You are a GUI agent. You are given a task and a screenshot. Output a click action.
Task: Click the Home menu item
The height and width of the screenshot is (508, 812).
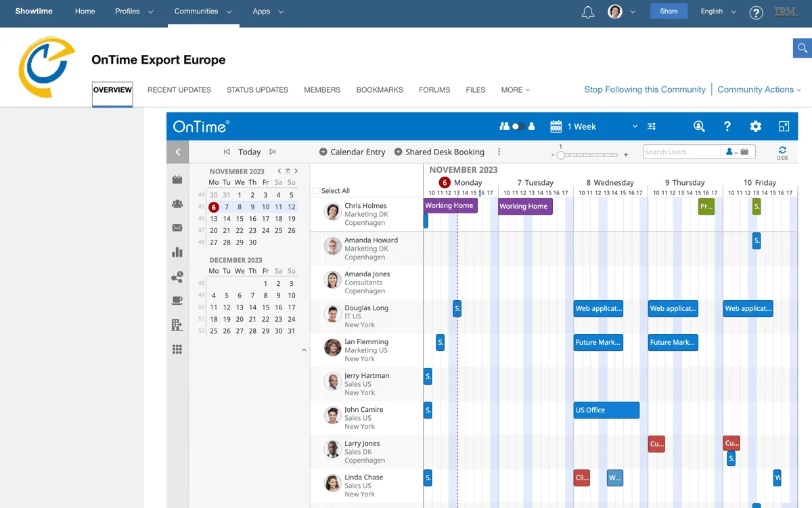tap(85, 12)
